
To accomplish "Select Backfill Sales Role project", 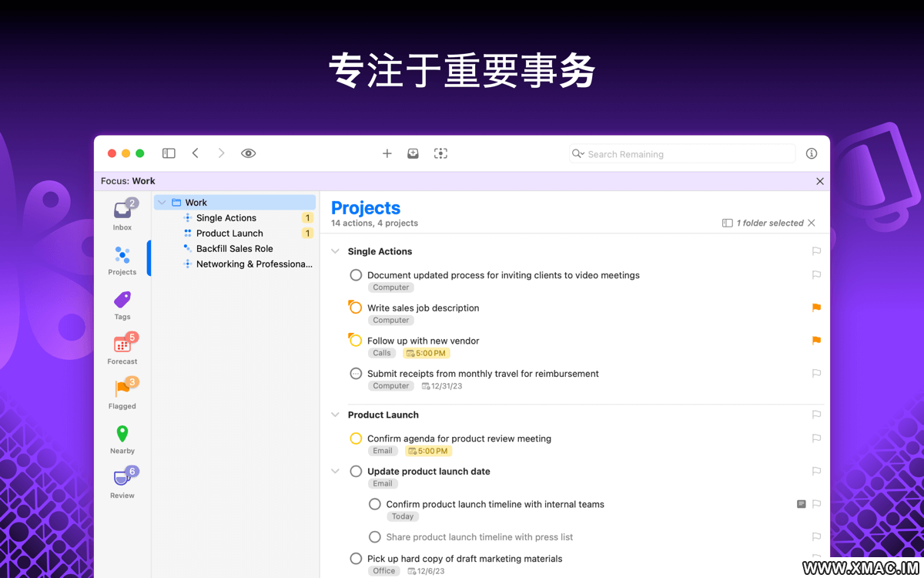I will [234, 249].
